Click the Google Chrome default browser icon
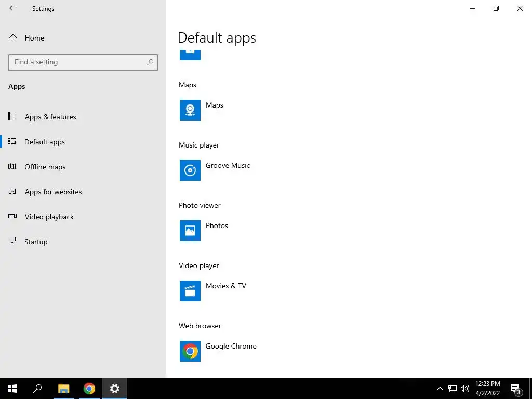 coord(190,351)
